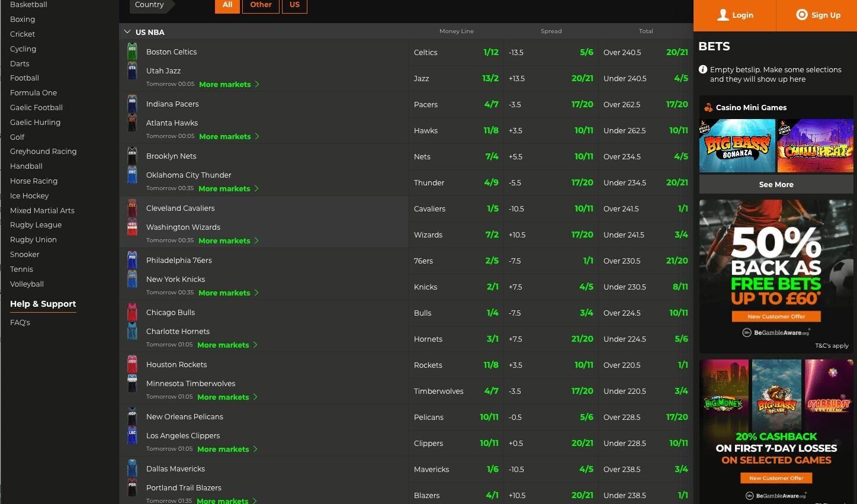
Task: Click the Timberwolves money line 4/7 odds
Action: point(456,391)
